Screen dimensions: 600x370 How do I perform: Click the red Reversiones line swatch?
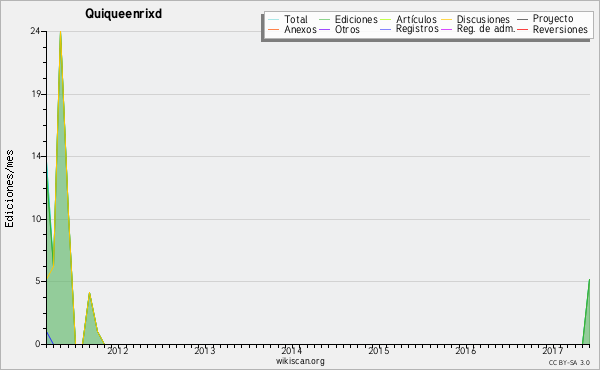tap(522, 29)
